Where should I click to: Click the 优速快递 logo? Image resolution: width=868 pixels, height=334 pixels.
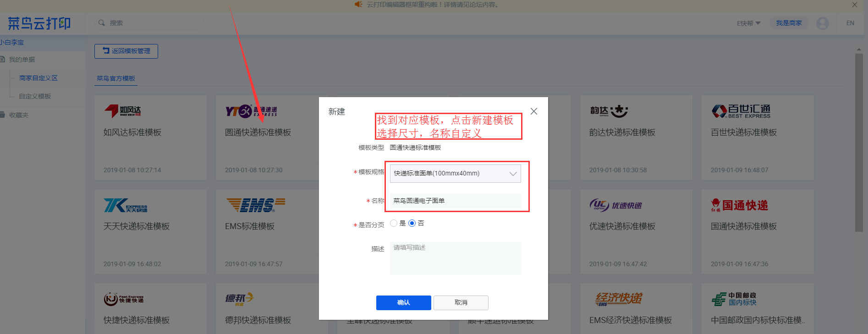[x=615, y=205]
